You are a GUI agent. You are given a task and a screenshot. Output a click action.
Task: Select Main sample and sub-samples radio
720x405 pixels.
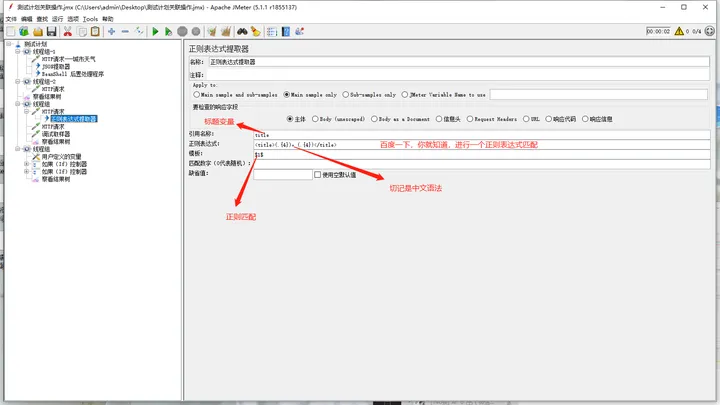pos(197,95)
